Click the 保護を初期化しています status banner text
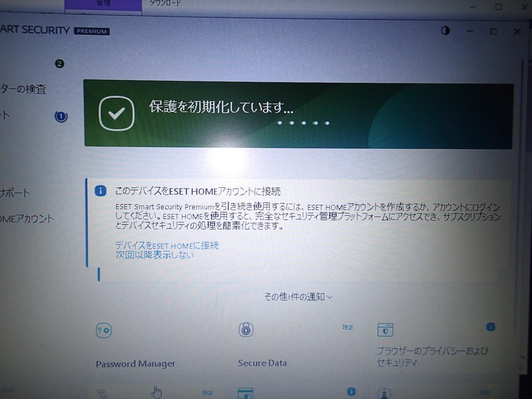The image size is (532, 399). click(221, 107)
